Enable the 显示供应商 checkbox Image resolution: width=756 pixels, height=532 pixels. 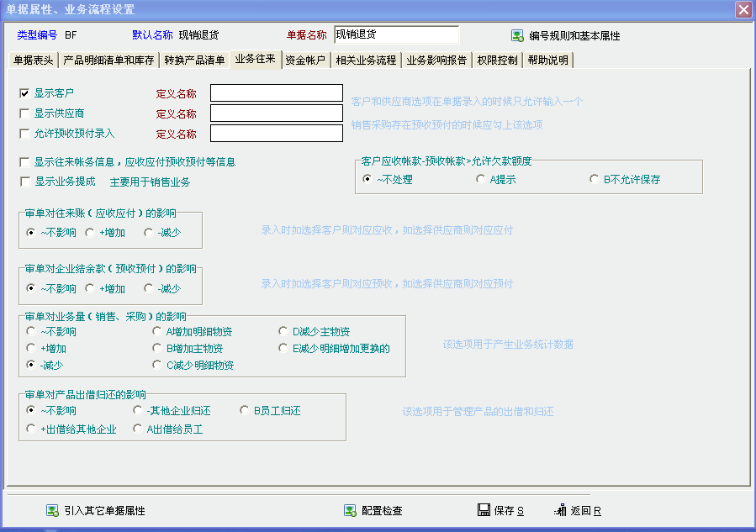click(24, 113)
